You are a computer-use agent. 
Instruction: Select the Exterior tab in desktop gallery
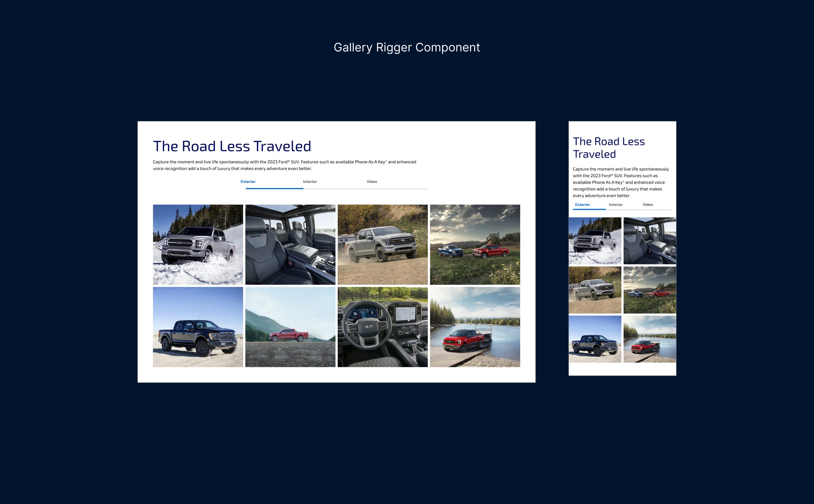coord(248,182)
